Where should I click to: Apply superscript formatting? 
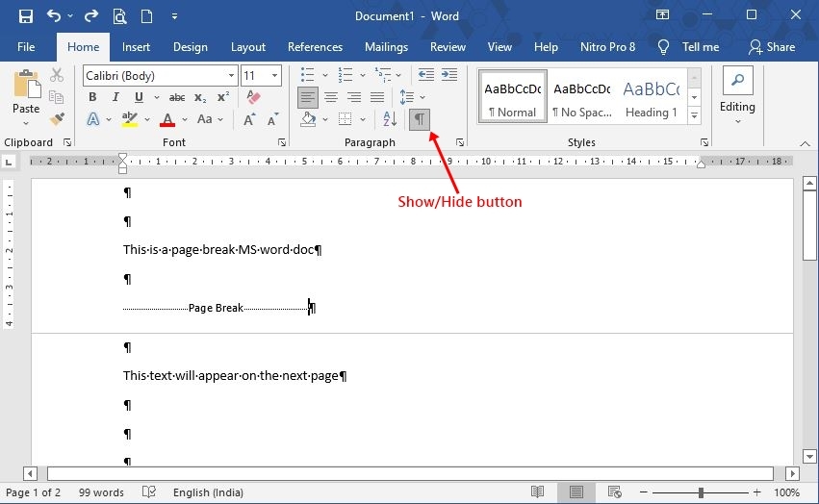[x=223, y=97]
